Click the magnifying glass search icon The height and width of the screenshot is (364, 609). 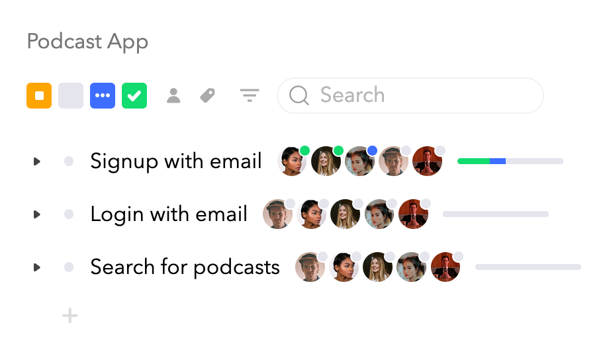pos(299,95)
